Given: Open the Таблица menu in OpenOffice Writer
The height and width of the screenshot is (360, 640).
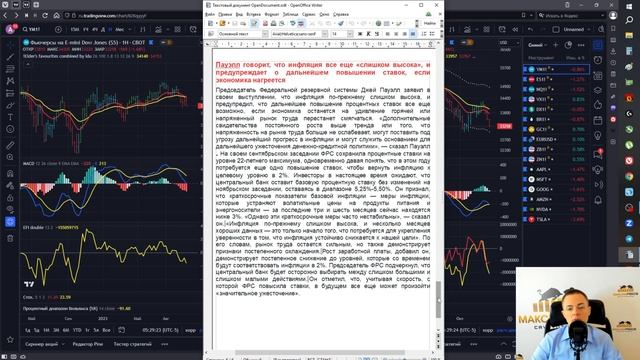Looking at the screenshot, I should (291, 14).
